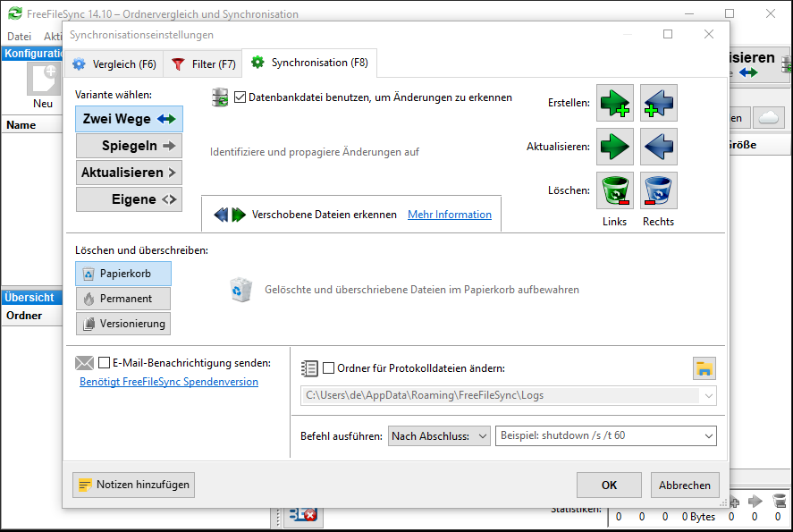Expand the command example combo box arrow
This screenshot has width=793, height=532.
click(x=709, y=436)
